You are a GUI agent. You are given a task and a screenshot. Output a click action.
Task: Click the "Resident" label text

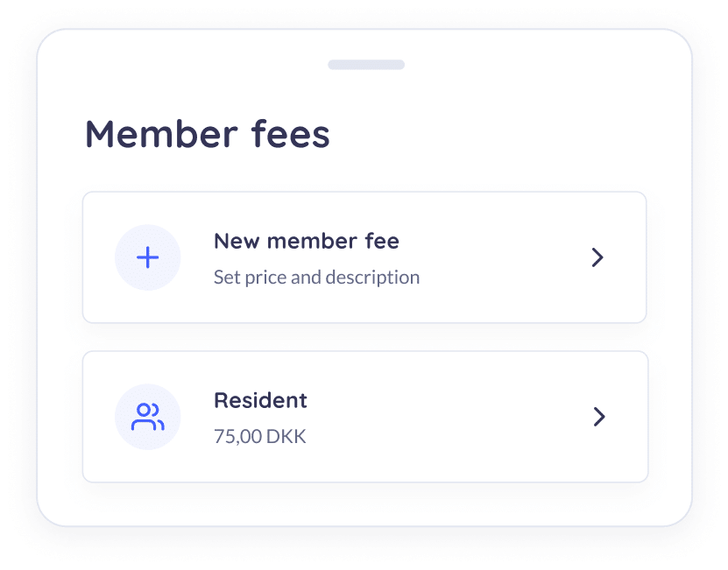pos(260,401)
